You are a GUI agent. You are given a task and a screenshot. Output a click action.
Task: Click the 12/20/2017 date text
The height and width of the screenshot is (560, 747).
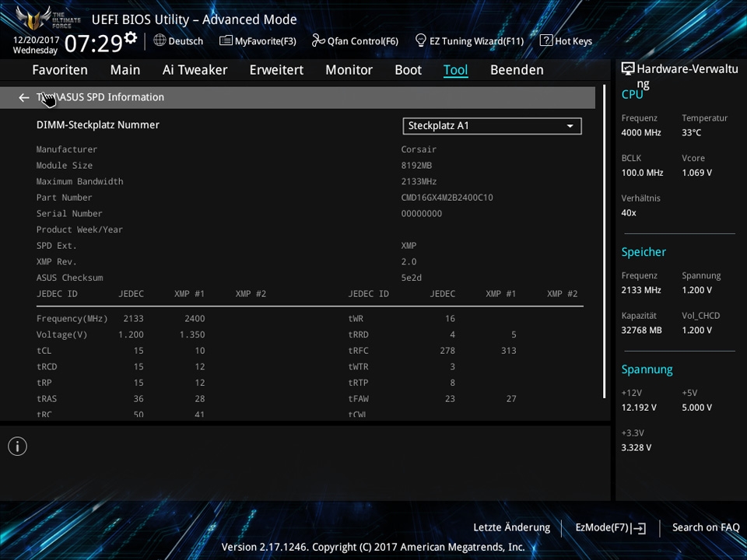(x=37, y=40)
